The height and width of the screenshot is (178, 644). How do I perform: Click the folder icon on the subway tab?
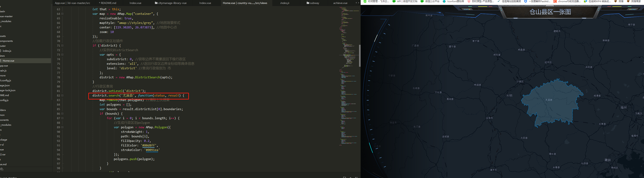(308, 3)
